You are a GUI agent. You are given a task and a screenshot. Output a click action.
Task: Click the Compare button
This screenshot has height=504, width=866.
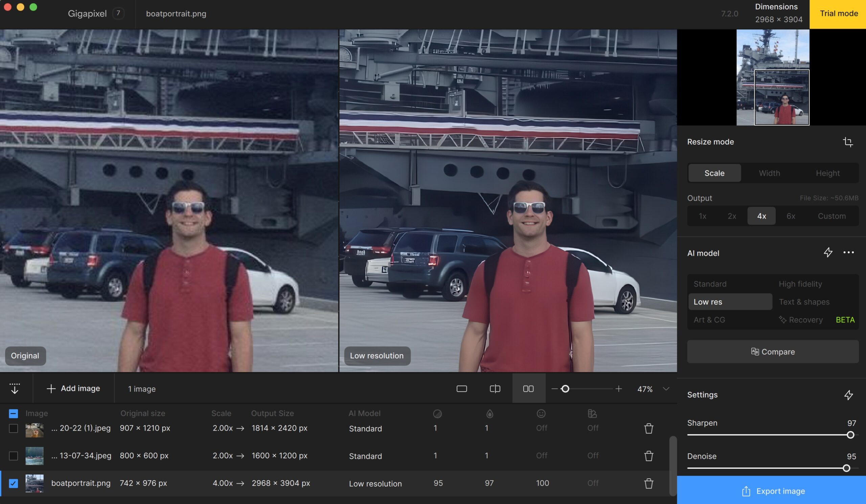click(773, 351)
